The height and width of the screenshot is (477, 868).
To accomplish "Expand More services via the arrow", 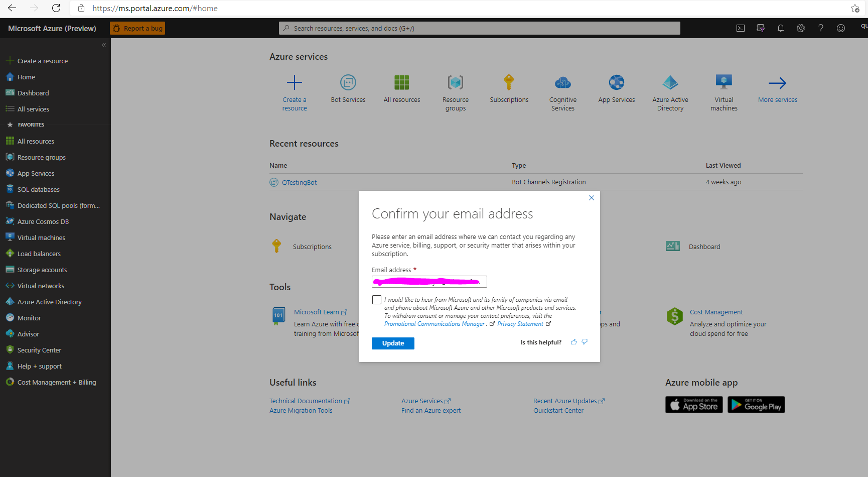I will tap(777, 83).
